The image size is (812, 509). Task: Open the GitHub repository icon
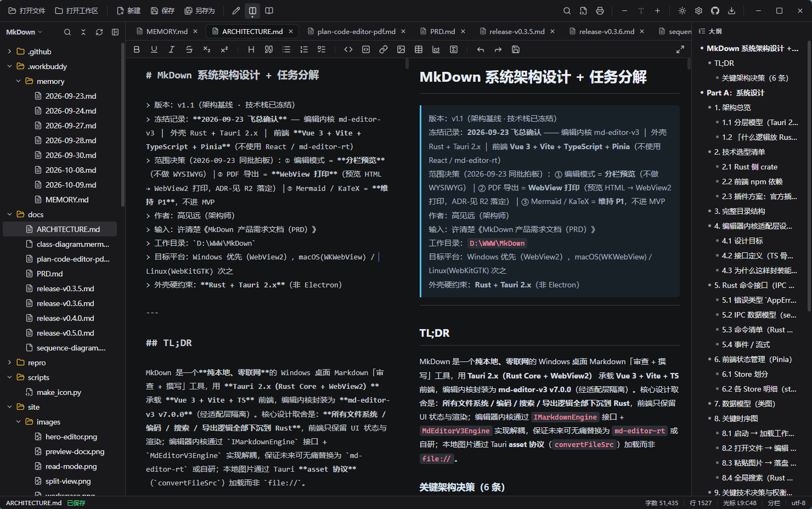click(715, 10)
